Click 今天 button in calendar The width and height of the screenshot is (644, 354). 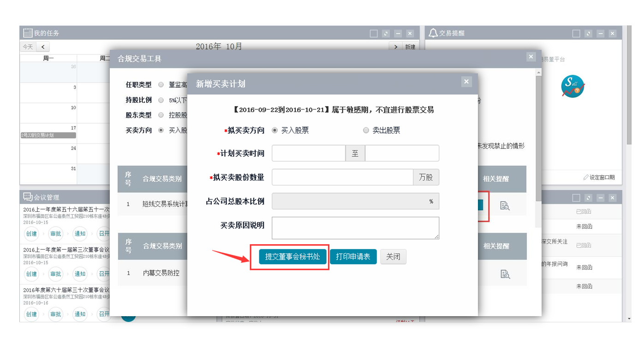click(28, 47)
